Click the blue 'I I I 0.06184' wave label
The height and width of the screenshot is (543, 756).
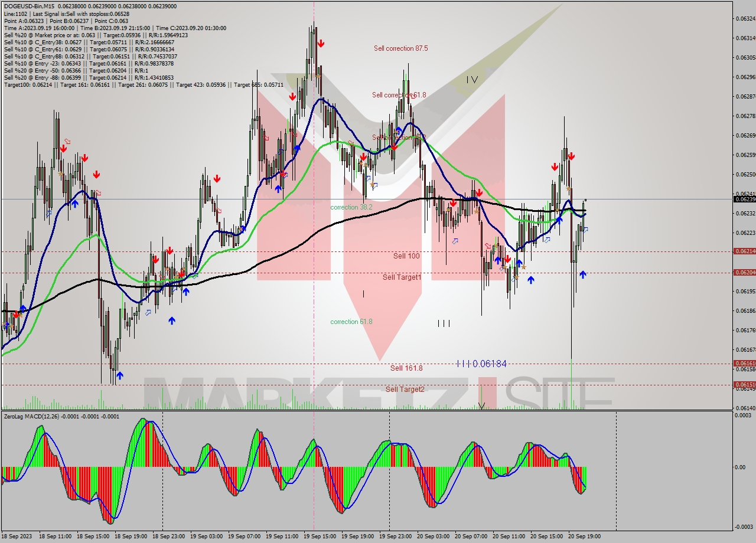pyautogui.click(x=482, y=364)
